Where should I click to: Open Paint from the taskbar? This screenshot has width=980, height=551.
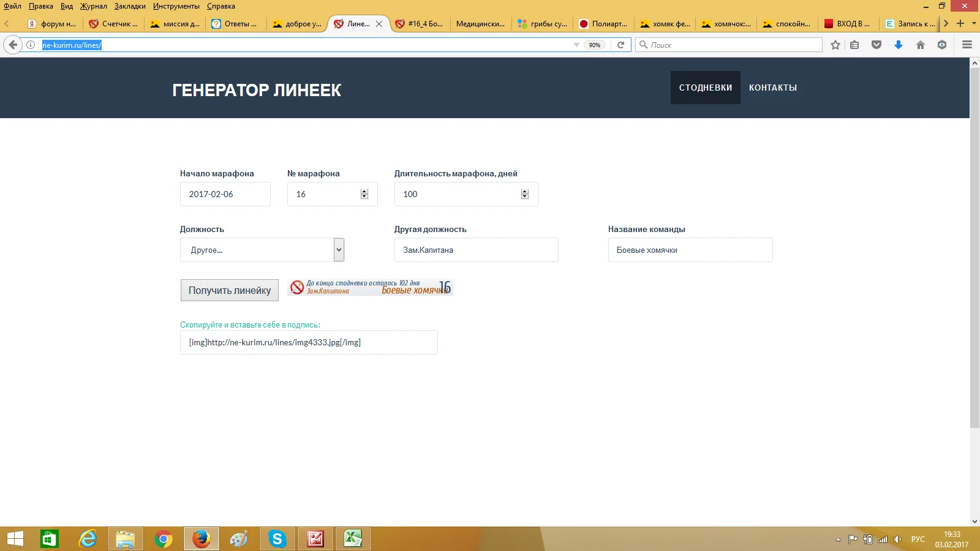click(239, 539)
